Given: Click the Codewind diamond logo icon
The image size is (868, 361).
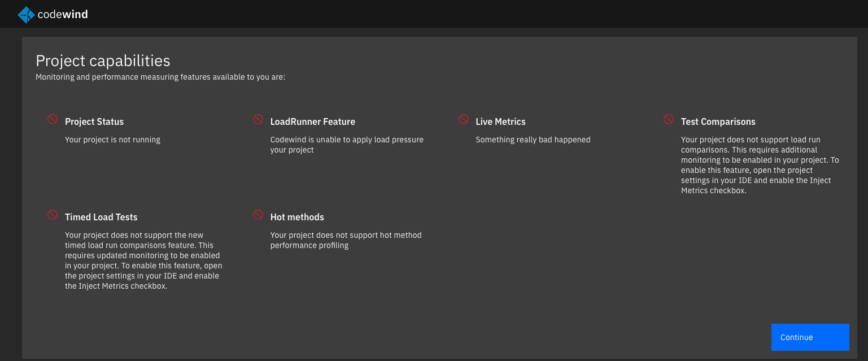Looking at the screenshot, I should 26,14.
